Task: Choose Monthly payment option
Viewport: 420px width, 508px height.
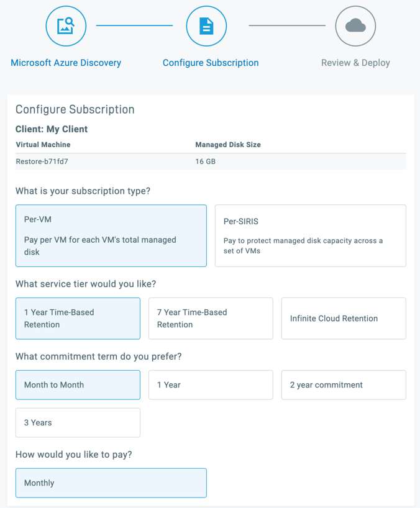Action: [x=111, y=483]
